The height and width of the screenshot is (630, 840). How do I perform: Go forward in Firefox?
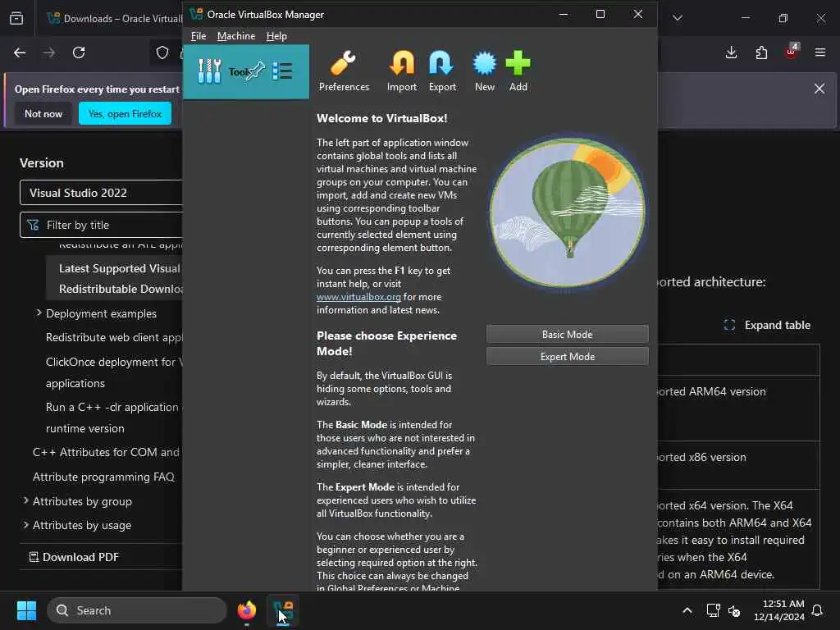49,52
